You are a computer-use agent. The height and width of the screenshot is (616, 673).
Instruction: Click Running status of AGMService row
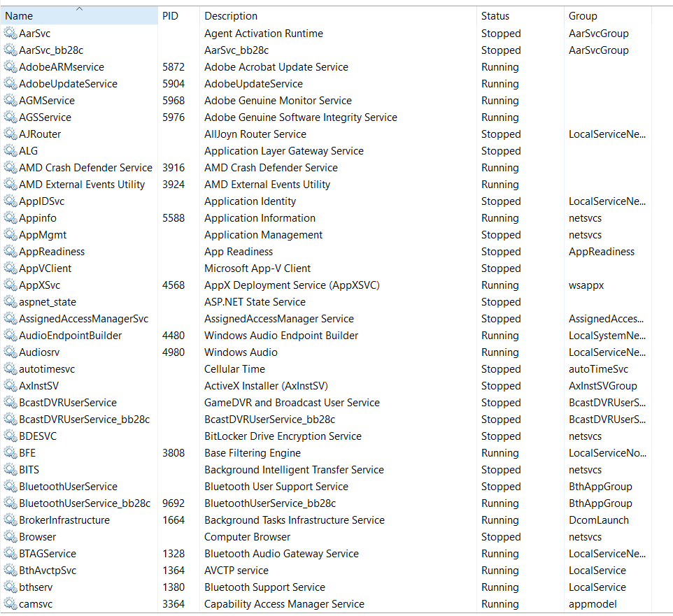(x=500, y=100)
